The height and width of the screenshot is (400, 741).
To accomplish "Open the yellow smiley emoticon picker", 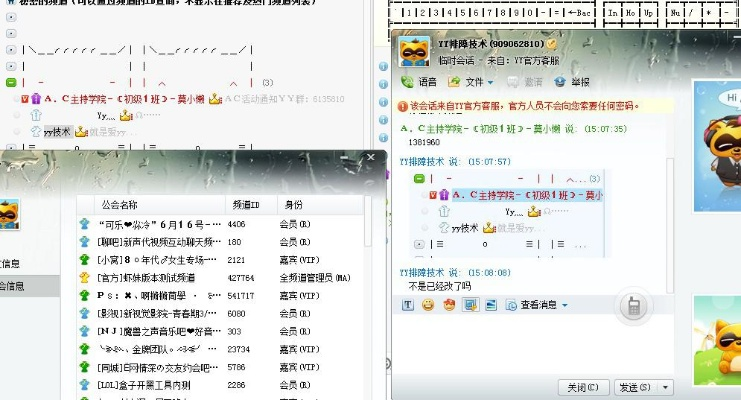I will coord(428,305).
